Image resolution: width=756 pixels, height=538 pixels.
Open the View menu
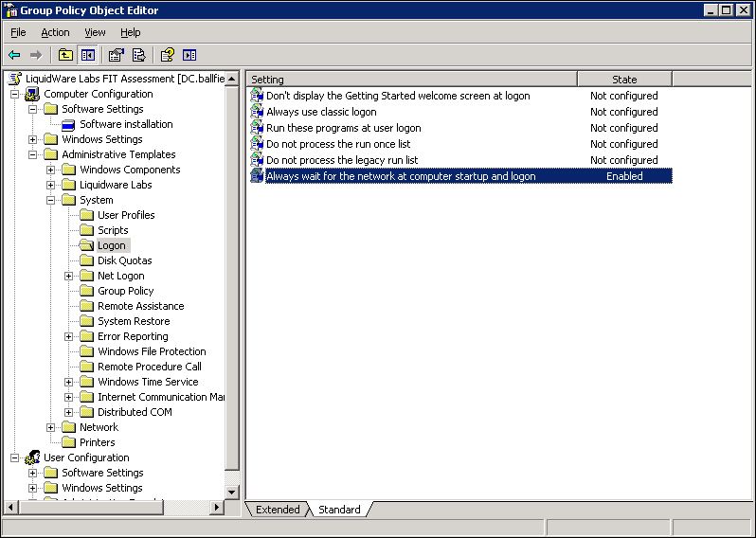(95, 32)
